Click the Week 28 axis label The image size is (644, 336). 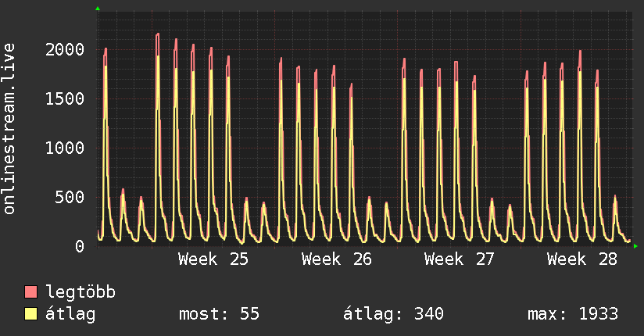click(x=582, y=259)
